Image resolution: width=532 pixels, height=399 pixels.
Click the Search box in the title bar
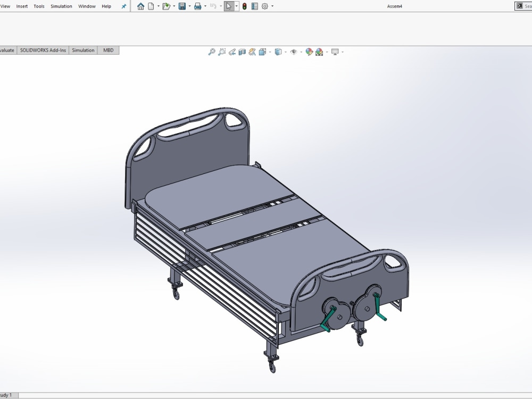[x=527, y=6]
